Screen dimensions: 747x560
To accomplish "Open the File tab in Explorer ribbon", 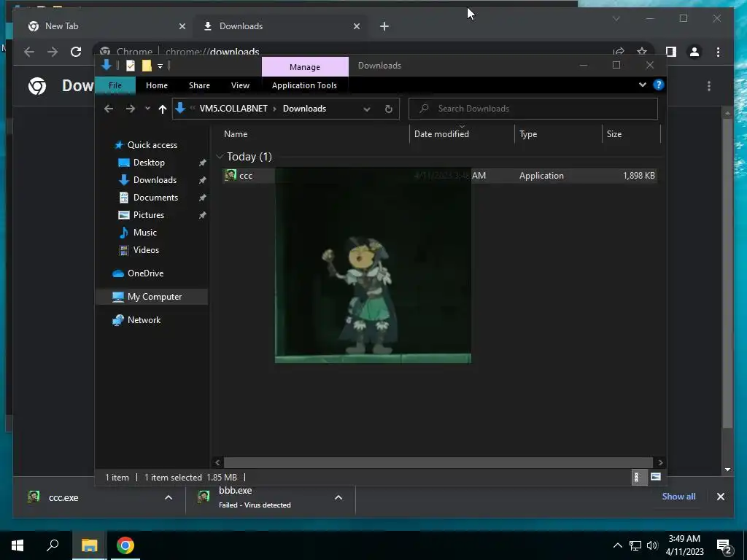I will [115, 85].
